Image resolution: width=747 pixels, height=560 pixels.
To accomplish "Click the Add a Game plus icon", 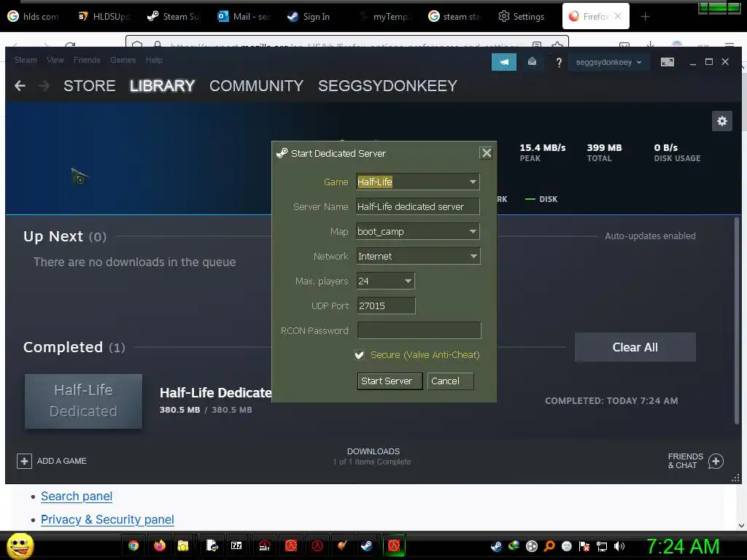I will point(24,461).
